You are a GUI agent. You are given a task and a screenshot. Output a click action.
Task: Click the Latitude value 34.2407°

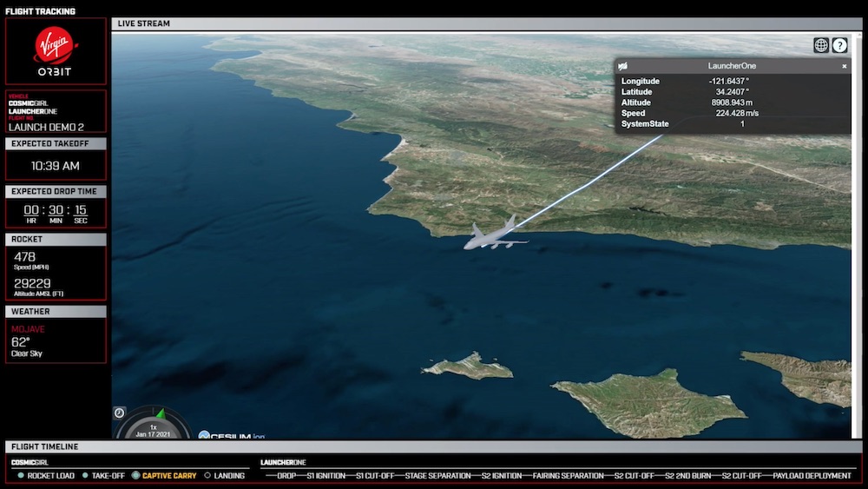point(733,92)
